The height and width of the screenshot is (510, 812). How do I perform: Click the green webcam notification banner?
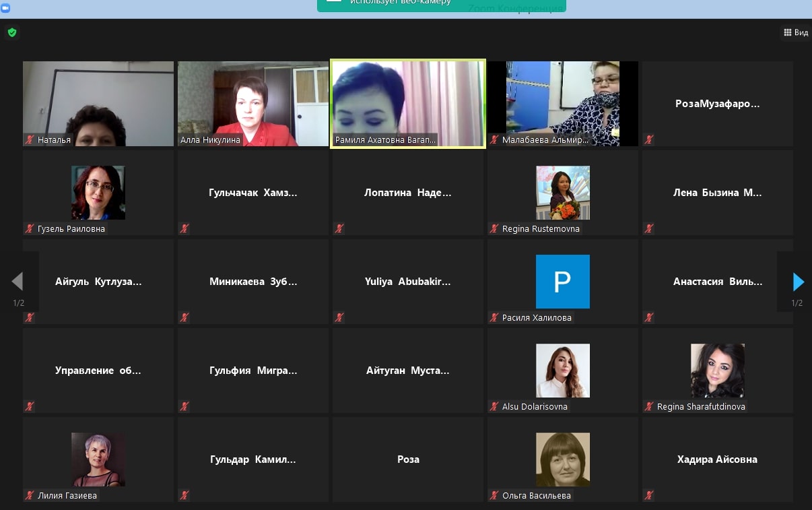click(x=441, y=5)
